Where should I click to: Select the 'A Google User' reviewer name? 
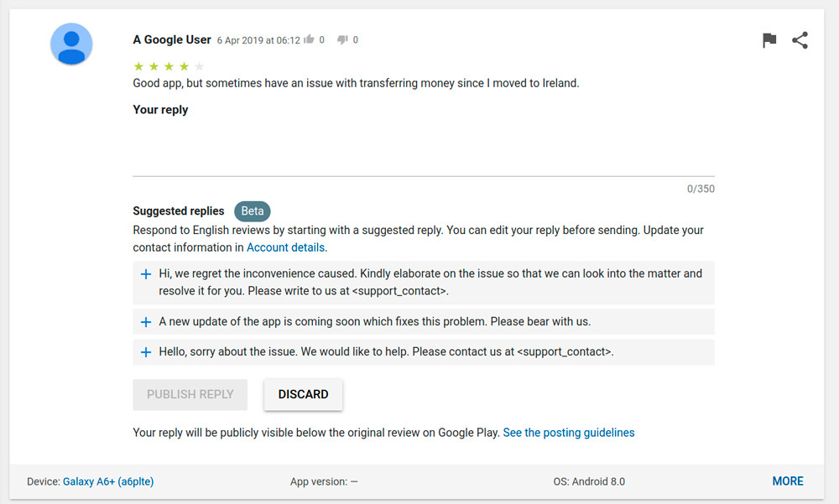click(x=172, y=39)
